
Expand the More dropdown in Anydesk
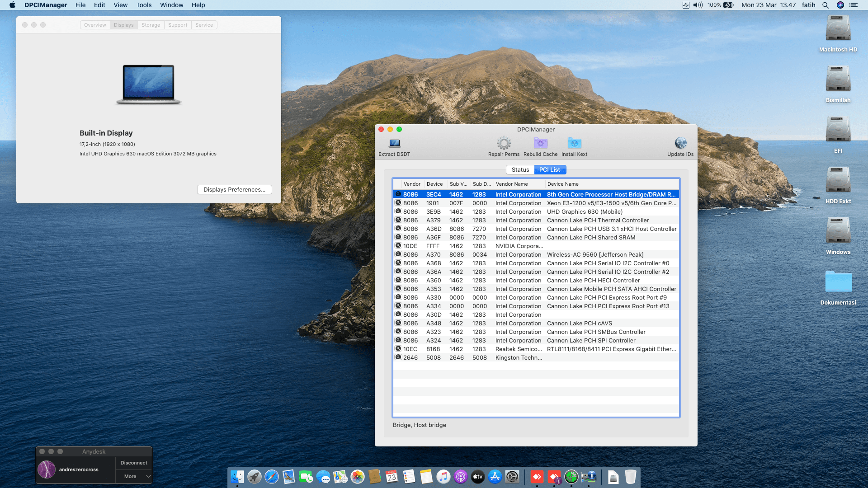tap(134, 476)
